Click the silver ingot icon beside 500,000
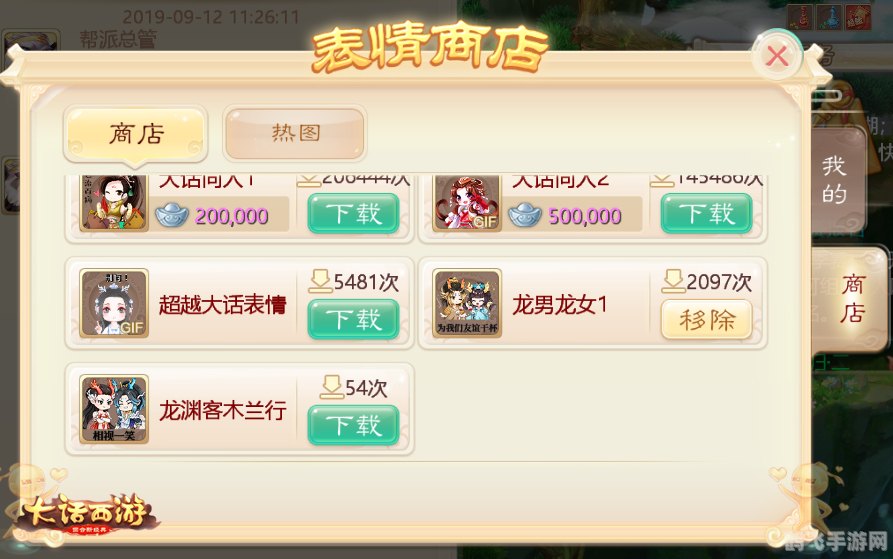893x559 pixels. click(525, 215)
